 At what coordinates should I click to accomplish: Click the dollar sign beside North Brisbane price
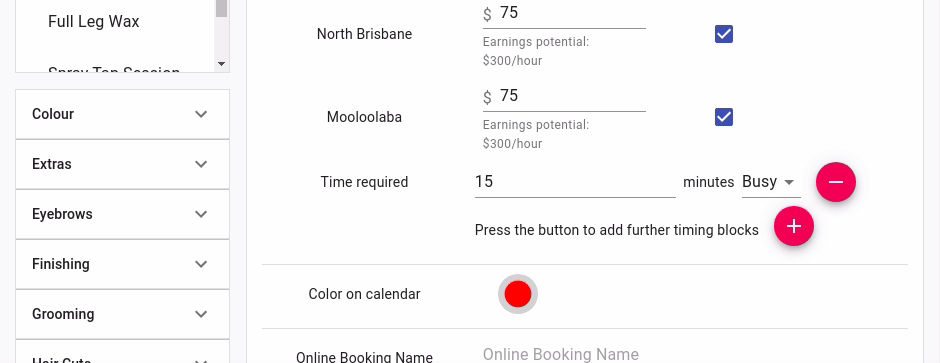click(487, 14)
